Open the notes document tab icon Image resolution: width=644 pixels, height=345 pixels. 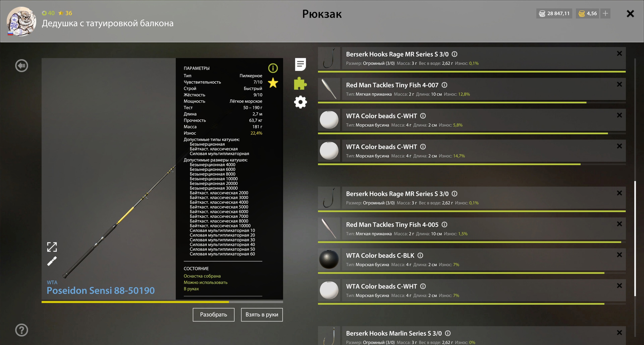point(300,64)
